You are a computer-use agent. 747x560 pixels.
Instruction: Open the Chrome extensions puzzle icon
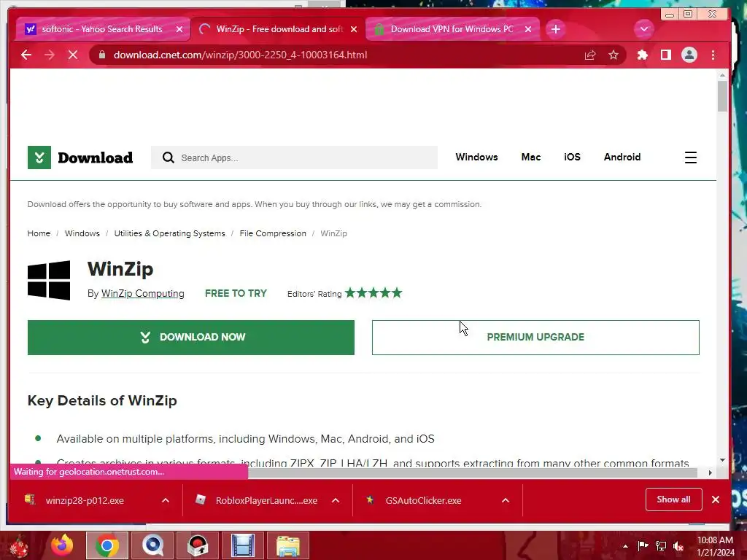(642, 55)
